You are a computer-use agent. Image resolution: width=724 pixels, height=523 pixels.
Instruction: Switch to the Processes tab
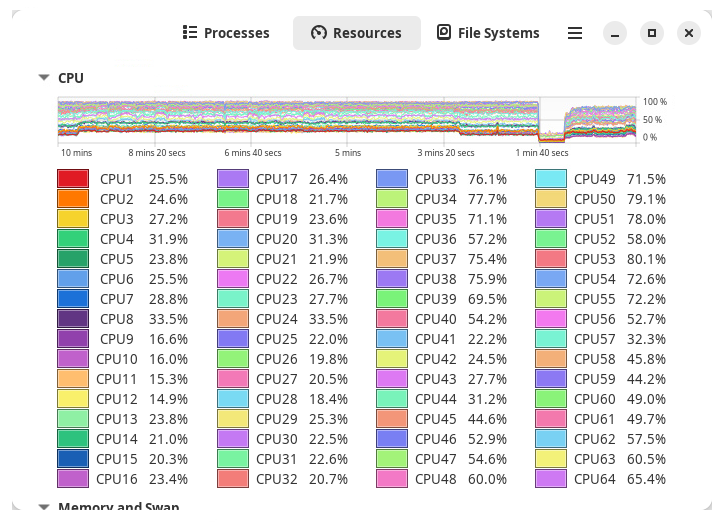(x=236, y=33)
